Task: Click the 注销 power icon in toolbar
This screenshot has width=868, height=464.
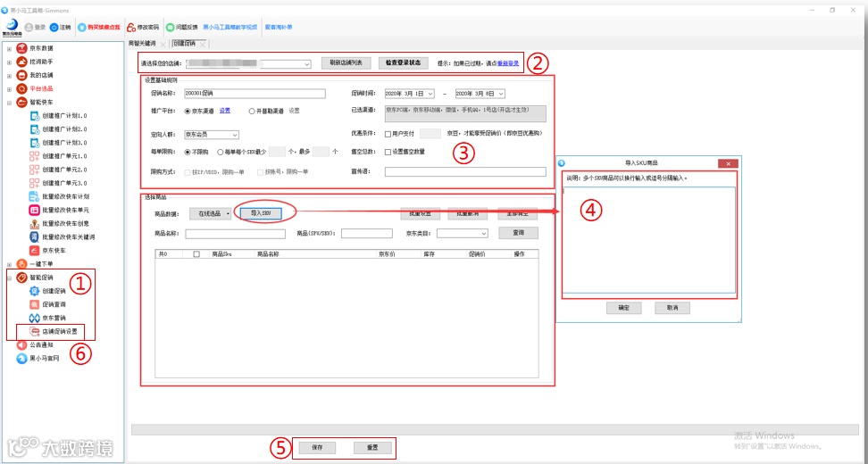Action: click(x=54, y=27)
